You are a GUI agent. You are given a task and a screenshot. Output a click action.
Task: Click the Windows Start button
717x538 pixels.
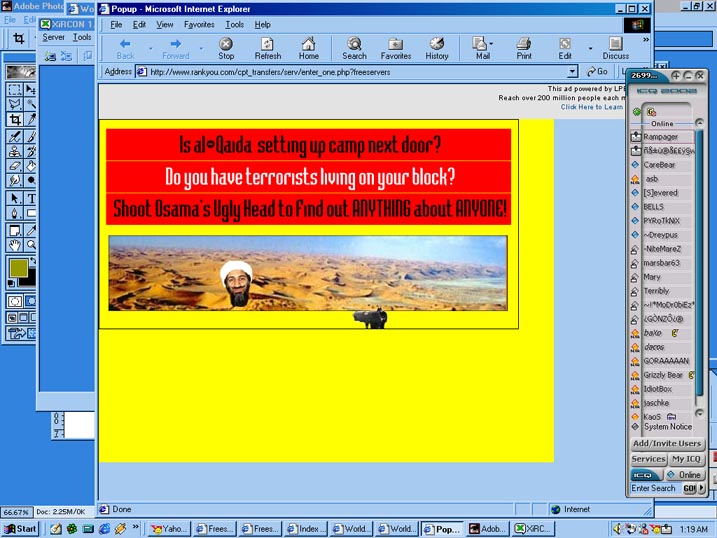(x=20, y=528)
